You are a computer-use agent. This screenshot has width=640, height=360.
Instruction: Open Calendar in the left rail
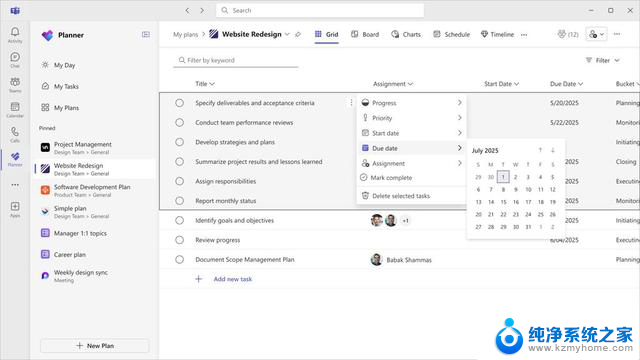(15, 110)
